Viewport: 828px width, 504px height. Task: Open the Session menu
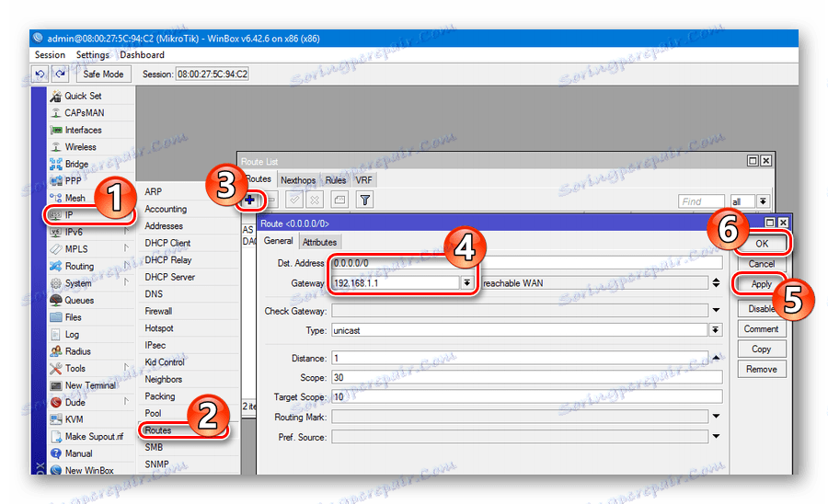tap(50, 55)
